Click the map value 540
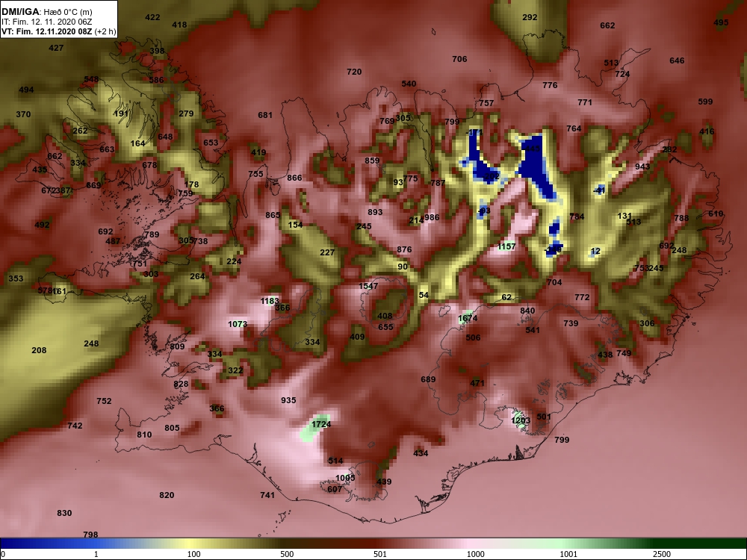Screen dimensions: 747x560 [409, 84]
